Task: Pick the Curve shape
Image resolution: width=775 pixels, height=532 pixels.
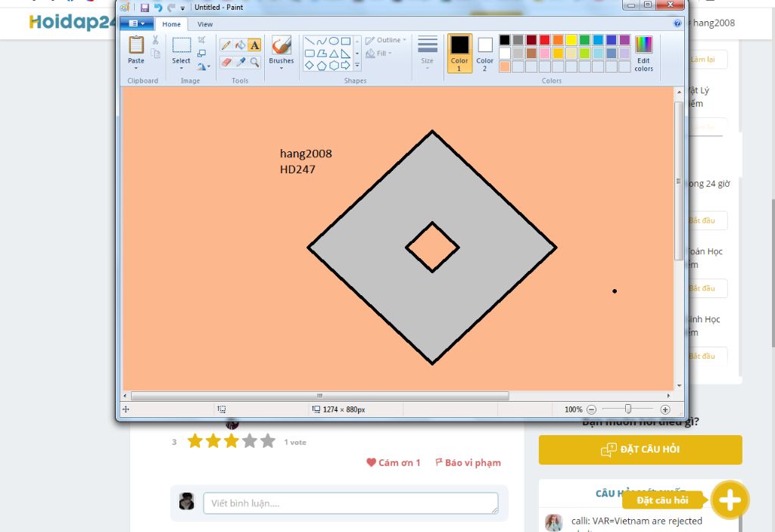Action: pyautogui.click(x=322, y=41)
